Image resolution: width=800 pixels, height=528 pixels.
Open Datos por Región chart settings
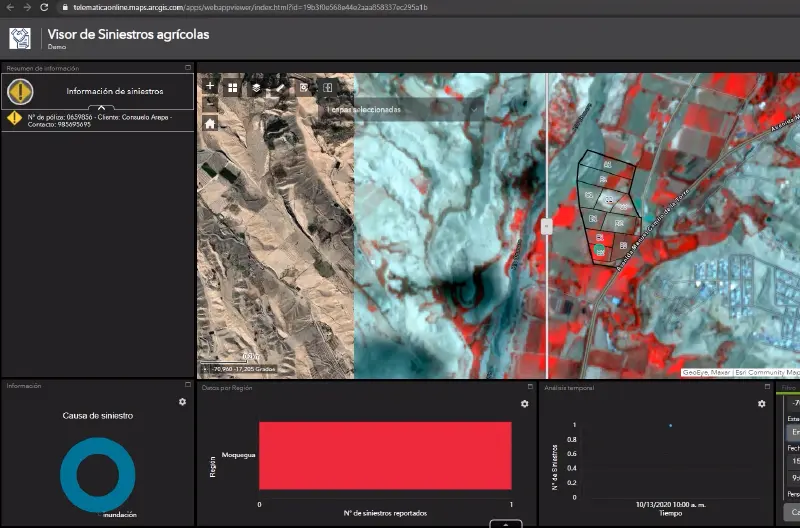coord(524,404)
